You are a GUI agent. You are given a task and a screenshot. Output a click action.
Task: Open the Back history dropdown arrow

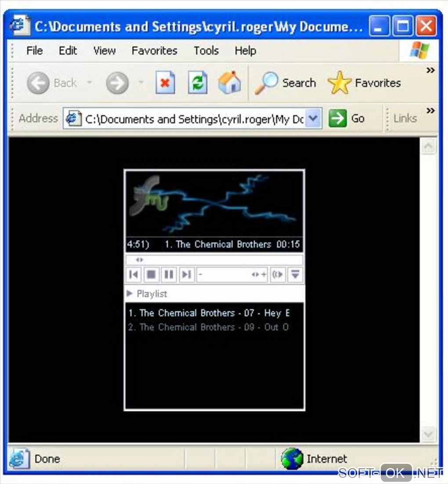click(x=90, y=82)
